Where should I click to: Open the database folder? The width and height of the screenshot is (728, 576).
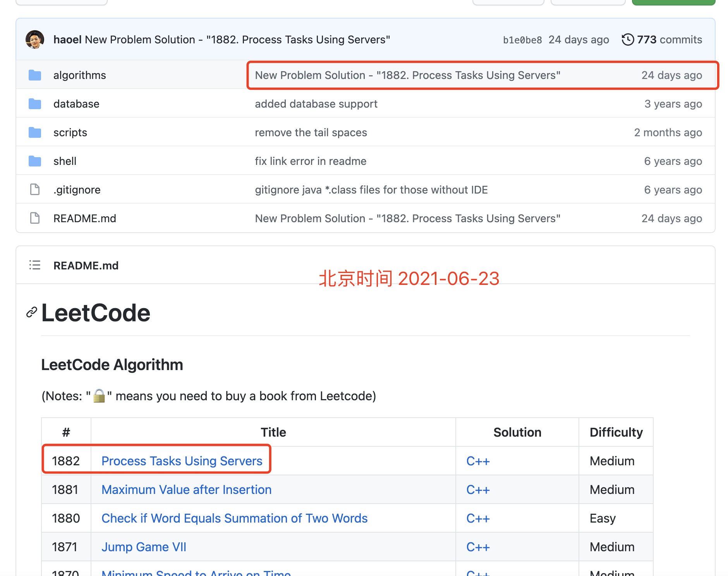click(76, 104)
